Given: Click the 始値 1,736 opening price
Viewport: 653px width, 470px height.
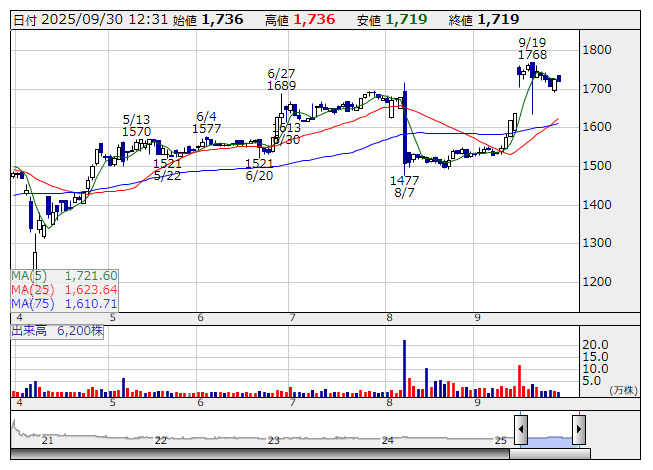Looking at the screenshot, I should tap(208, 20).
